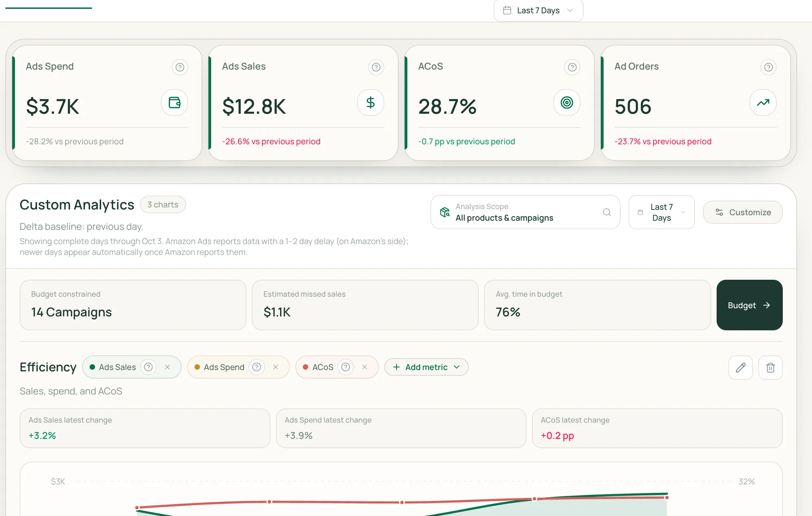Click the target icon in ACoS card
Image resolution: width=812 pixels, height=516 pixels.
(x=567, y=103)
